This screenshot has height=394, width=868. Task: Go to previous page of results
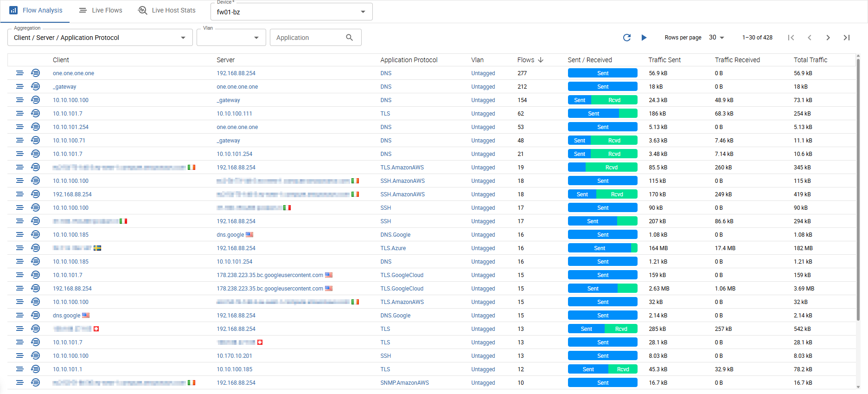pyautogui.click(x=810, y=38)
